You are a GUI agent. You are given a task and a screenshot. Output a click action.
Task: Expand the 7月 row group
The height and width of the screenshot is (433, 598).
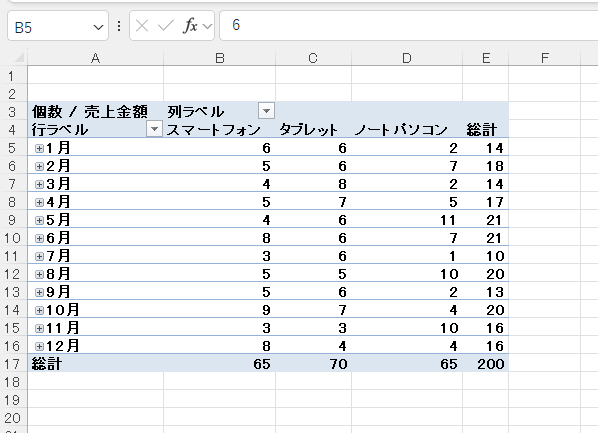pyautogui.click(x=39, y=256)
